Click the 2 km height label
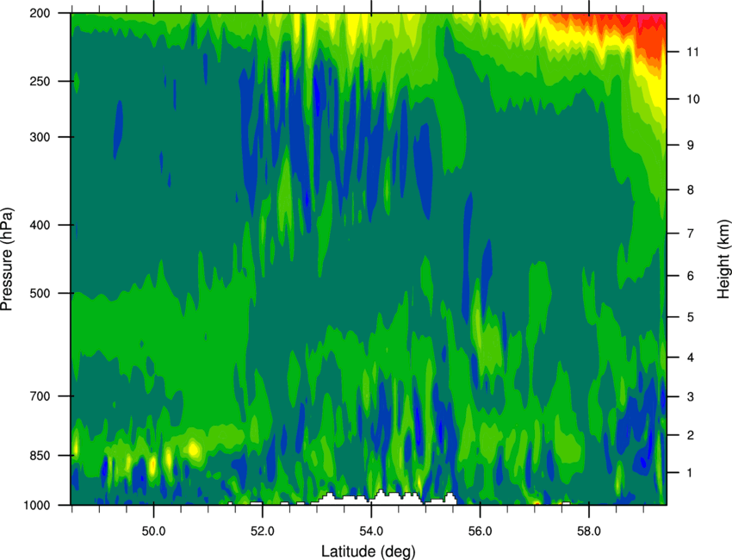 [690, 435]
